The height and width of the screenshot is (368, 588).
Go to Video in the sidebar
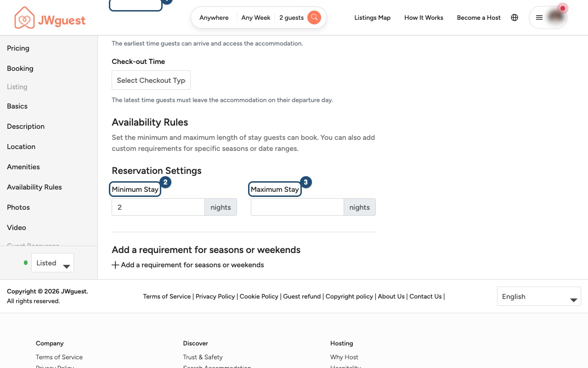point(17,228)
